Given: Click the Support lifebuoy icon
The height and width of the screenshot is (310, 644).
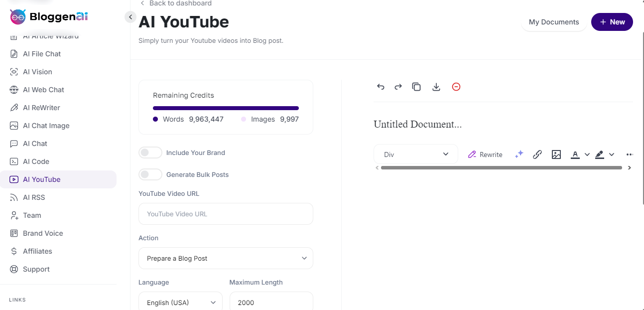Looking at the screenshot, I should pyautogui.click(x=14, y=269).
